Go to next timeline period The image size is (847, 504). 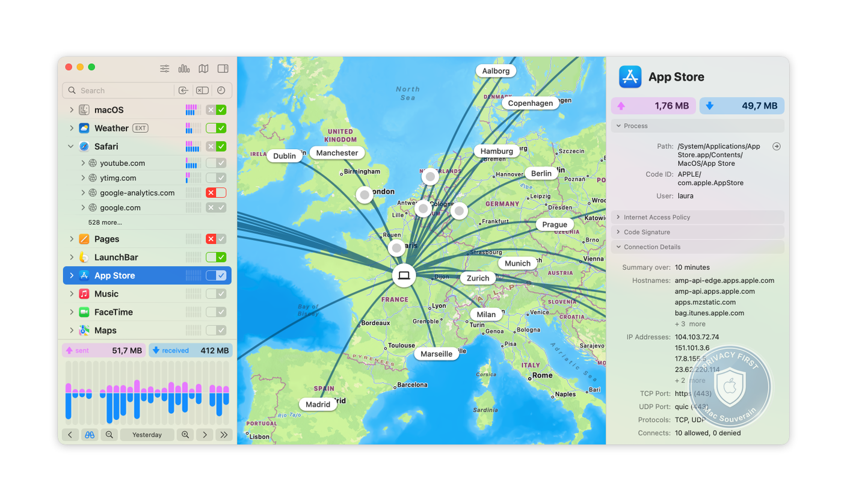[x=205, y=435]
